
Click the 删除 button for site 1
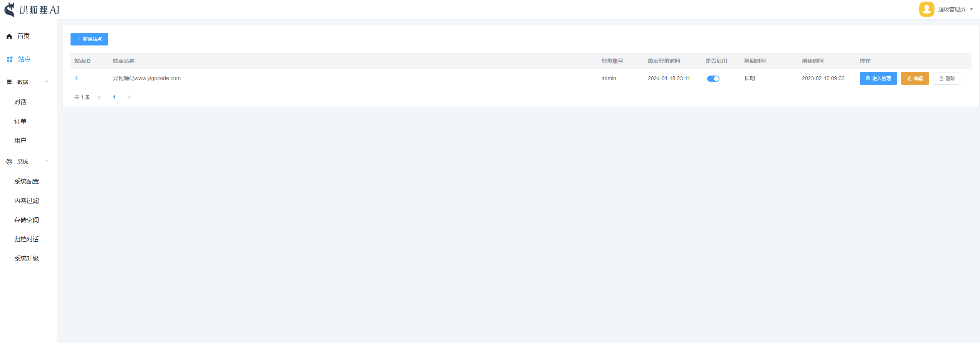point(946,79)
